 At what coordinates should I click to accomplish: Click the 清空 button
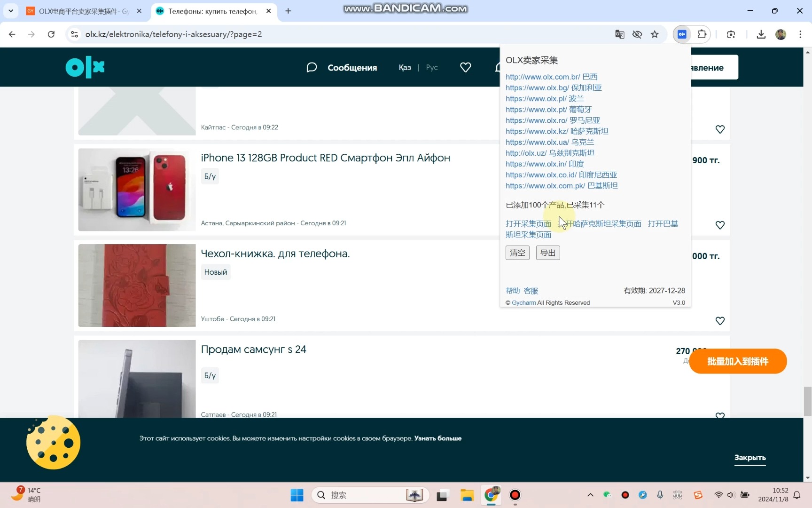tap(517, 253)
